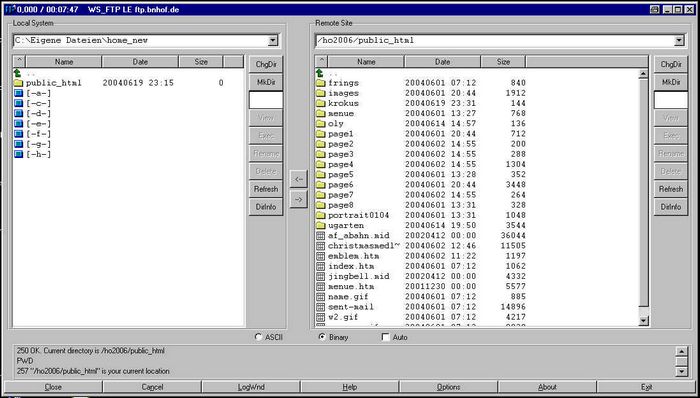Open Help from the bottom bar
This screenshot has height=398, width=700.
coord(350,387)
